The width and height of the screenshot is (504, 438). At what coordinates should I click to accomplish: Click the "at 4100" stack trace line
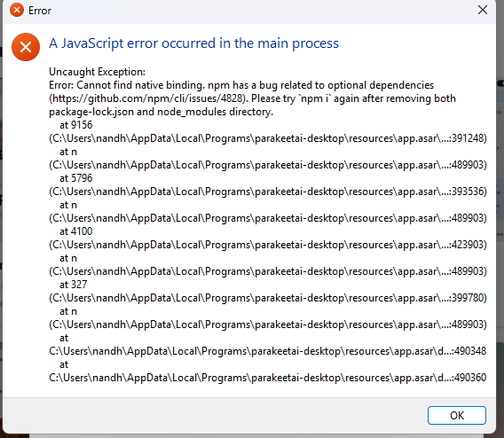[x=75, y=231]
